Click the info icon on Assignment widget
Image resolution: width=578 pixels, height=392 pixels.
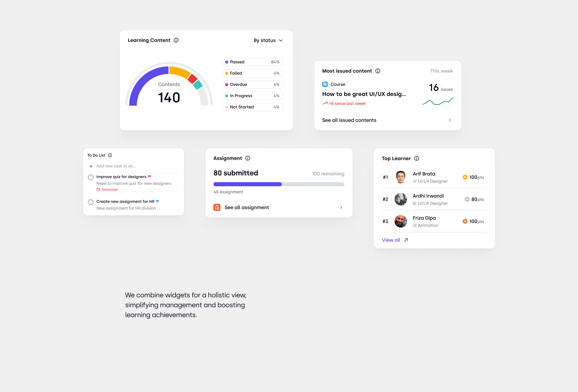pyautogui.click(x=248, y=158)
